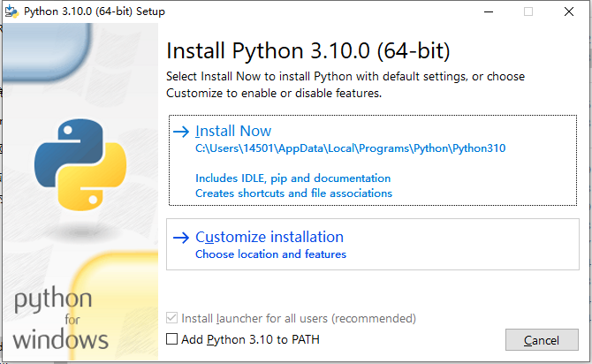Open Customize installation options
The height and width of the screenshot is (364, 592).
click(x=269, y=237)
